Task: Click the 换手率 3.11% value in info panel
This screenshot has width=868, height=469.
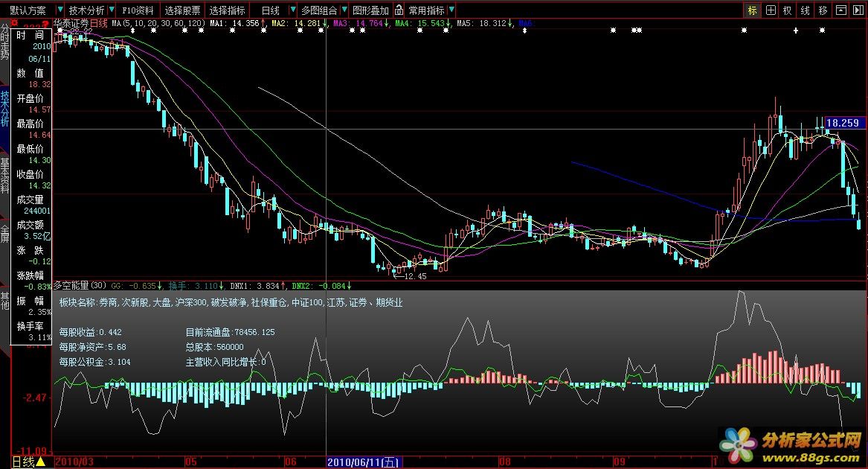Action: click(39, 337)
